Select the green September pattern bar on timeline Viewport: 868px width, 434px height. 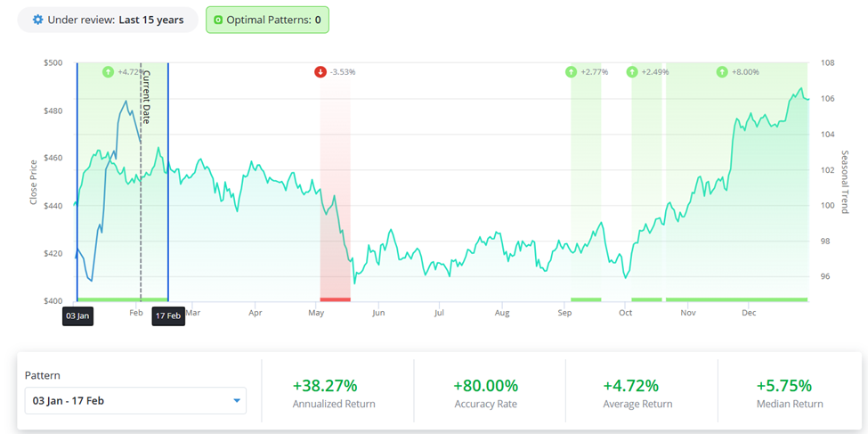pyautogui.click(x=586, y=299)
